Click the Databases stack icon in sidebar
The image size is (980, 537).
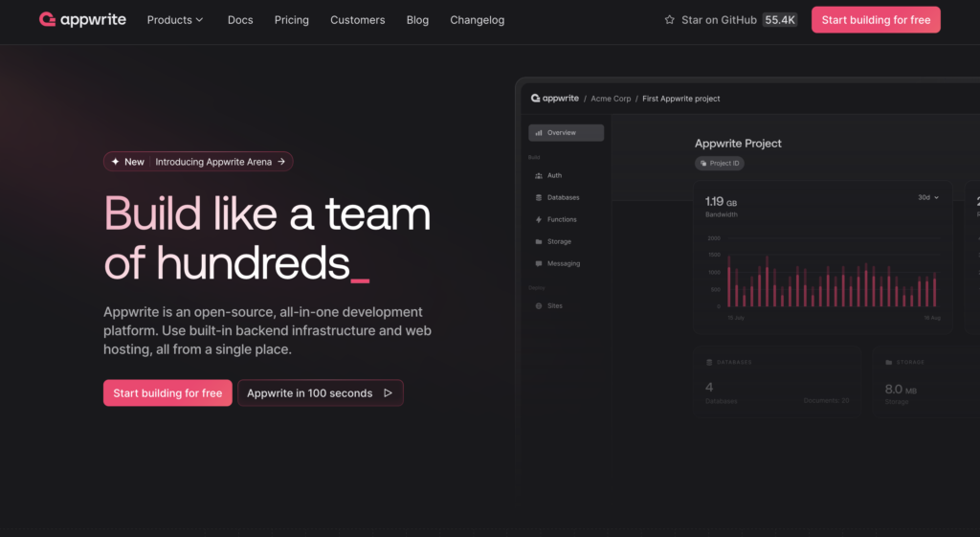538,197
